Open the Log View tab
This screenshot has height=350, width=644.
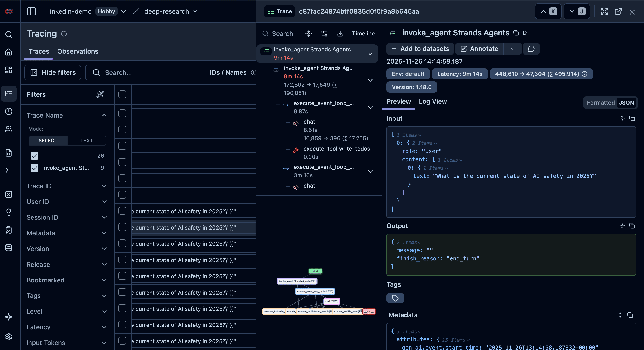coord(433,101)
